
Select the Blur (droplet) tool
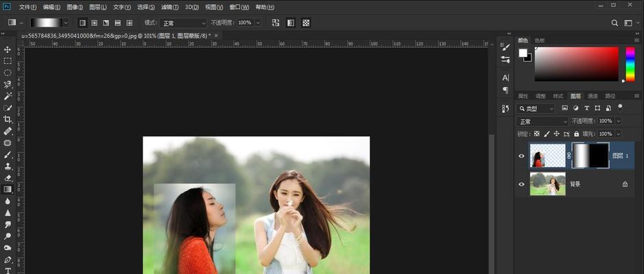(8, 201)
